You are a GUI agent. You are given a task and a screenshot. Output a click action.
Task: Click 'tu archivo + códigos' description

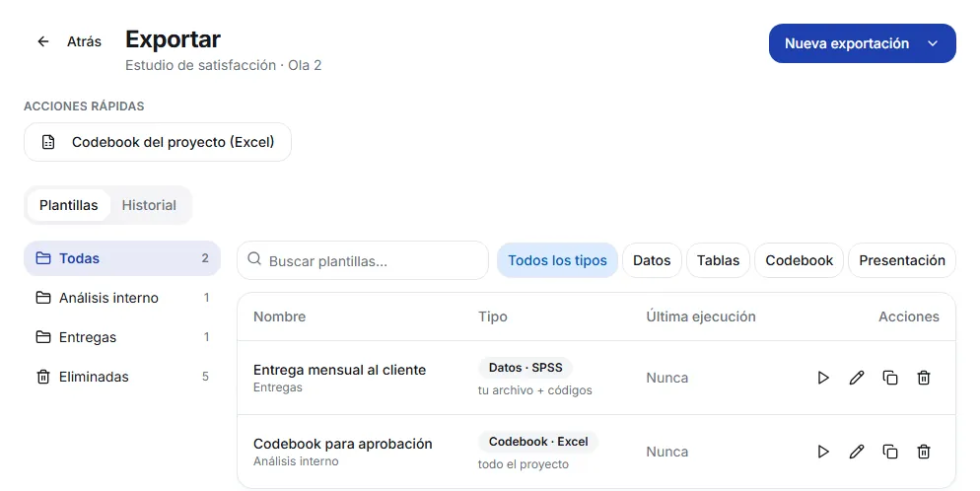(x=535, y=390)
